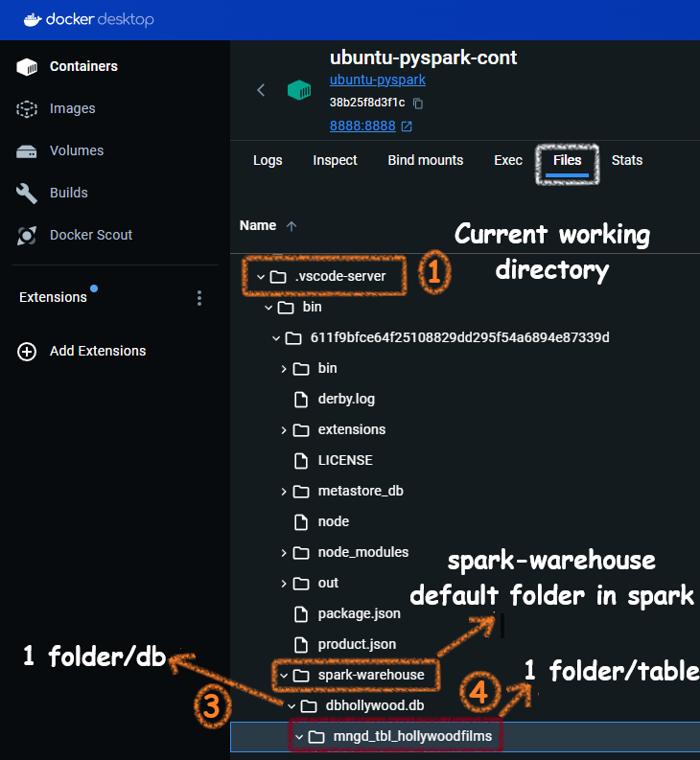The width and height of the screenshot is (700, 760).
Task: Click the Containers cube icon
Action: tap(27, 67)
